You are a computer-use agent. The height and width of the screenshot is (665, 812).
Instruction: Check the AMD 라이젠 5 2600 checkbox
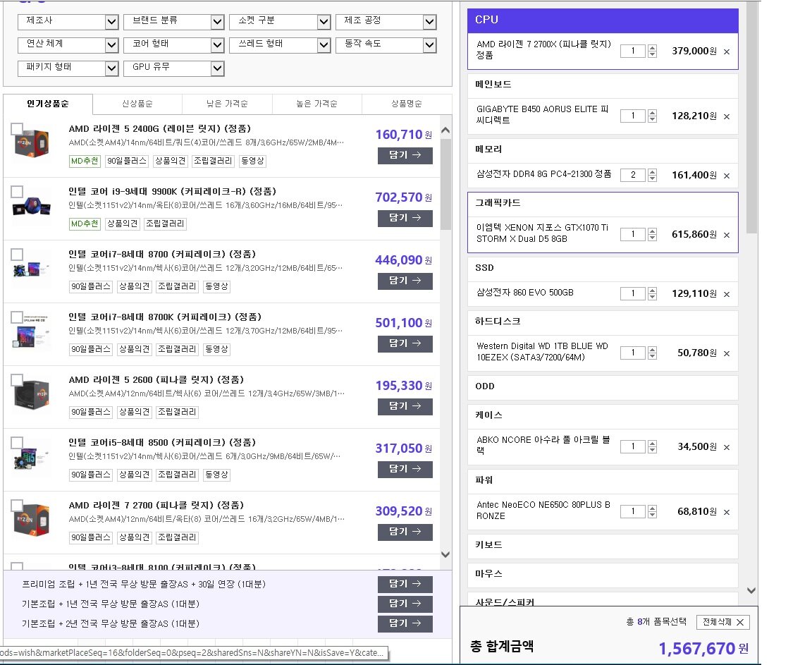[17, 379]
